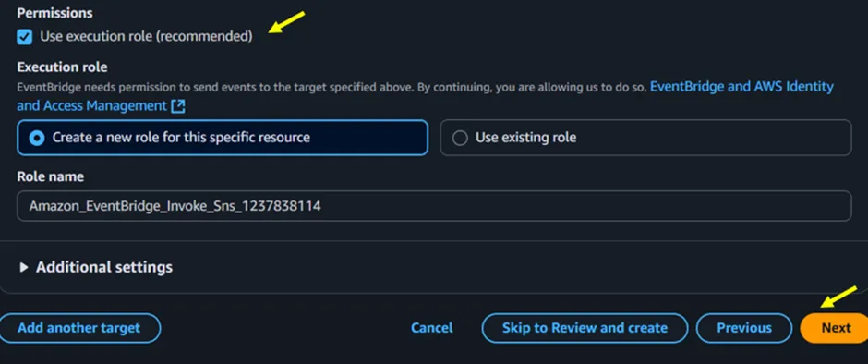Click the 'Execution role' section heading

(x=62, y=67)
